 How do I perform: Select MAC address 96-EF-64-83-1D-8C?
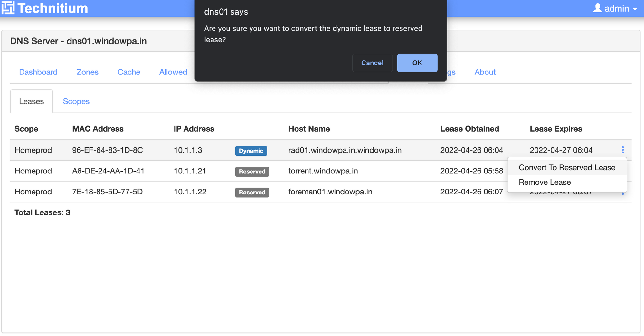(108, 150)
